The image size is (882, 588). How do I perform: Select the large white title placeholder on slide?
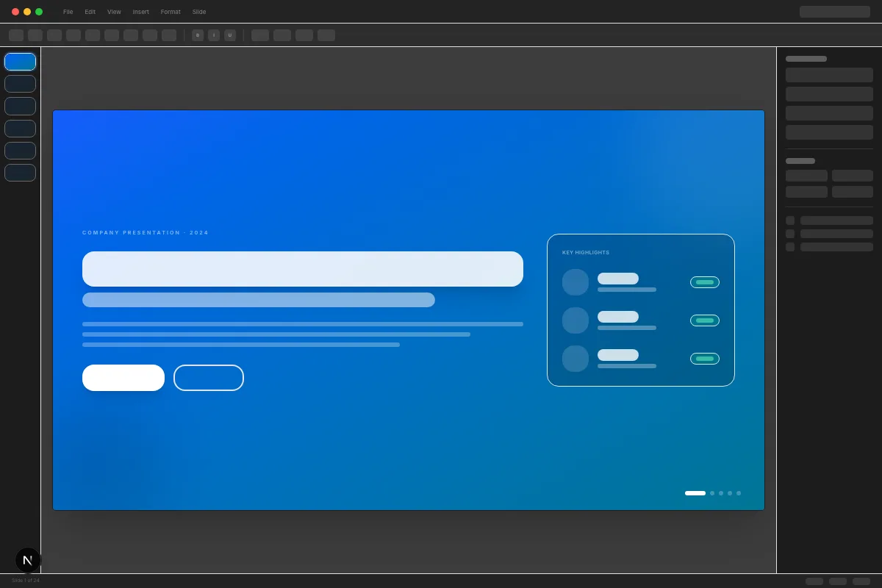coord(303,269)
